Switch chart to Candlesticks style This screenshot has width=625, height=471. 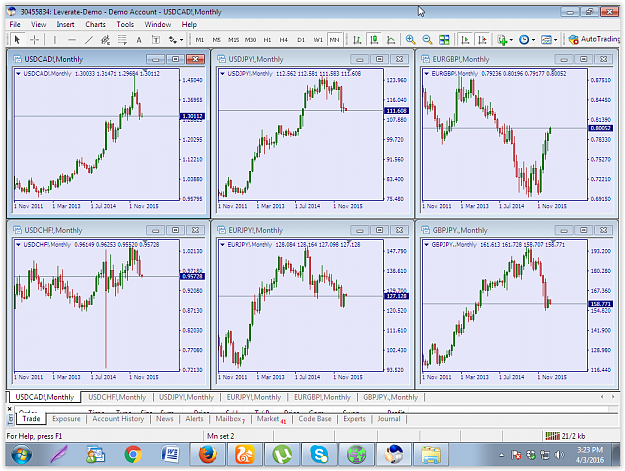[x=374, y=39]
